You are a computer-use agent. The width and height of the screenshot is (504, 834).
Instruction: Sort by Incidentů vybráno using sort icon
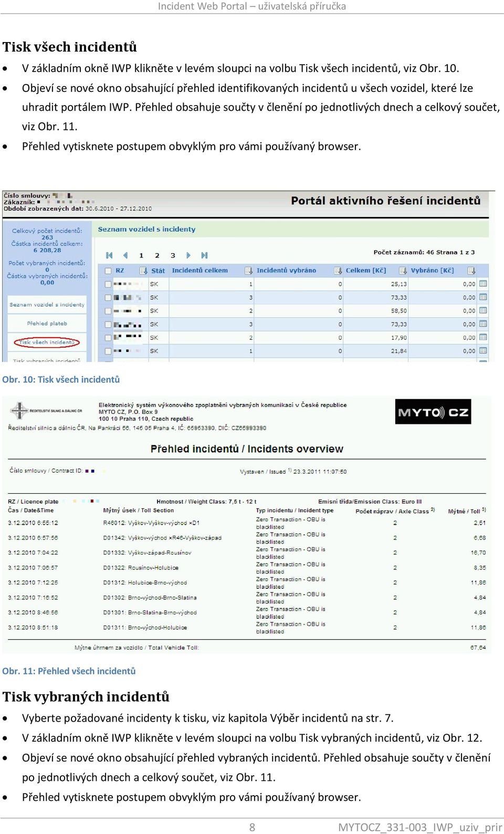tap(338, 270)
